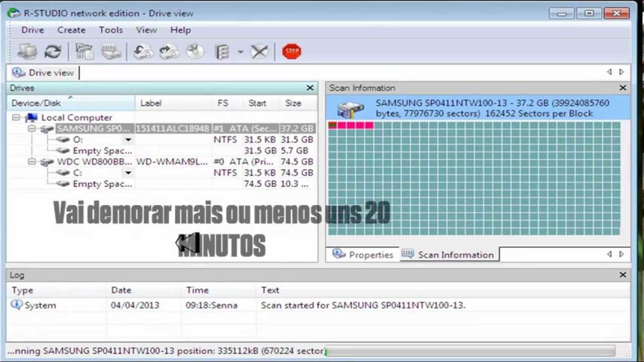
Task: Click the scan progress bar in status bar
Action: point(470,351)
